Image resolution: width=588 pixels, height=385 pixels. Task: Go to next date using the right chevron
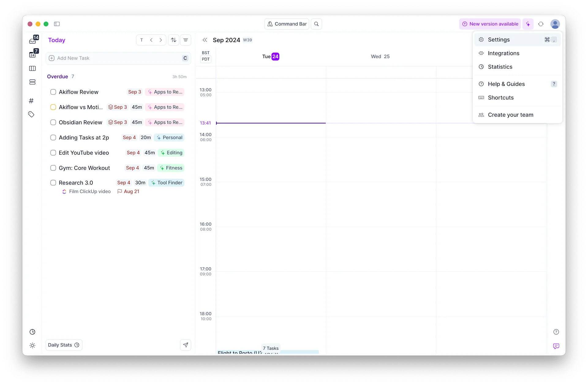coord(161,40)
